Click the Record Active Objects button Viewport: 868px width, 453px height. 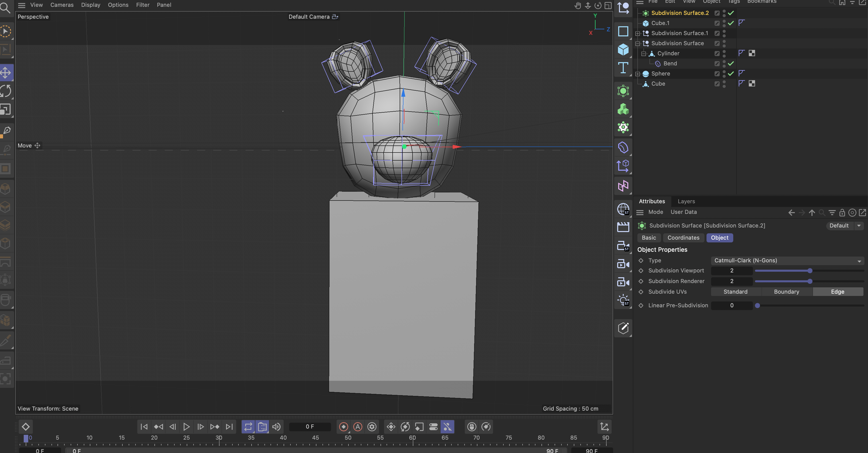(343, 427)
